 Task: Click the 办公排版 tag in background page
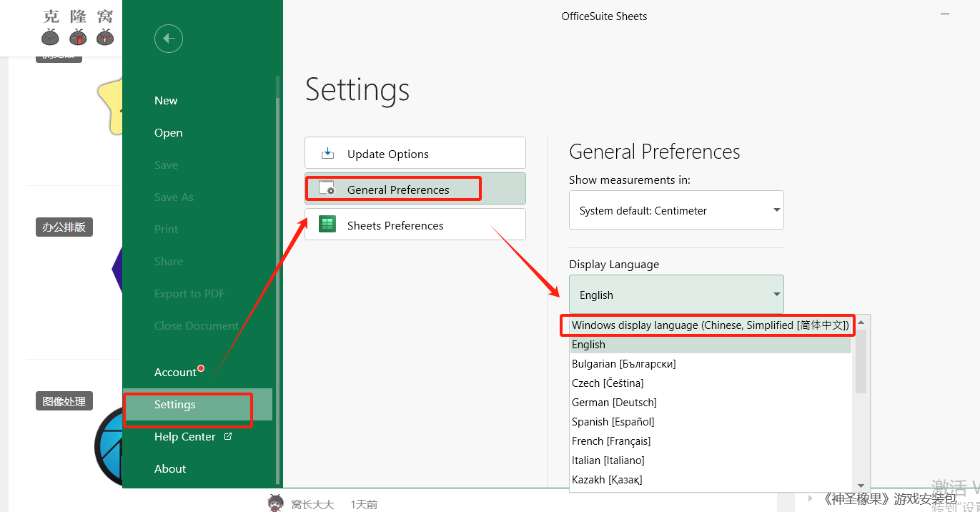click(64, 227)
